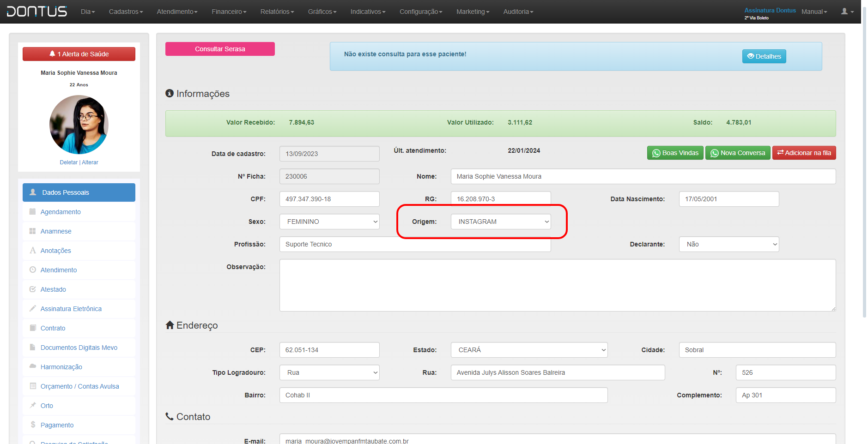The width and height of the screenshot is (868, 444).
Task: Click the Adicionar na fila button
Action: pyautogui.click(x=804, y=153)
